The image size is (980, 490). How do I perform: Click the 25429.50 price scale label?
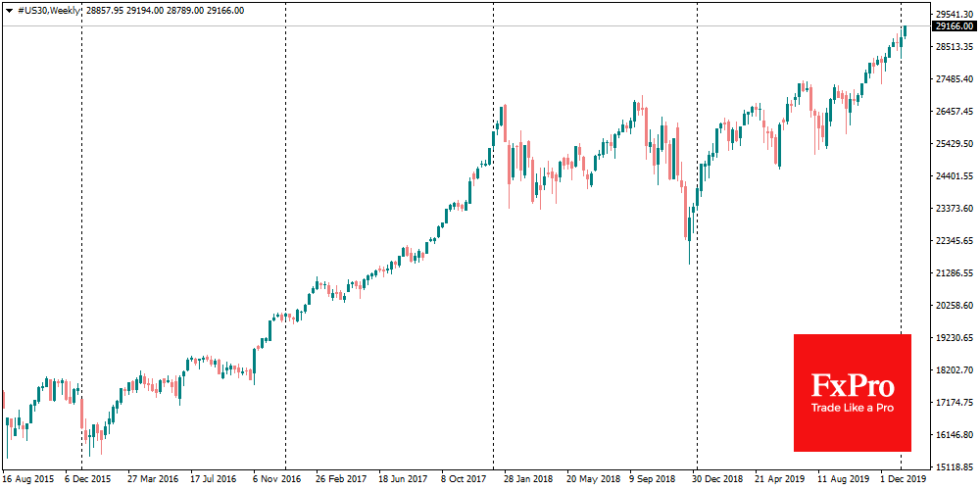tap(954, 144)
